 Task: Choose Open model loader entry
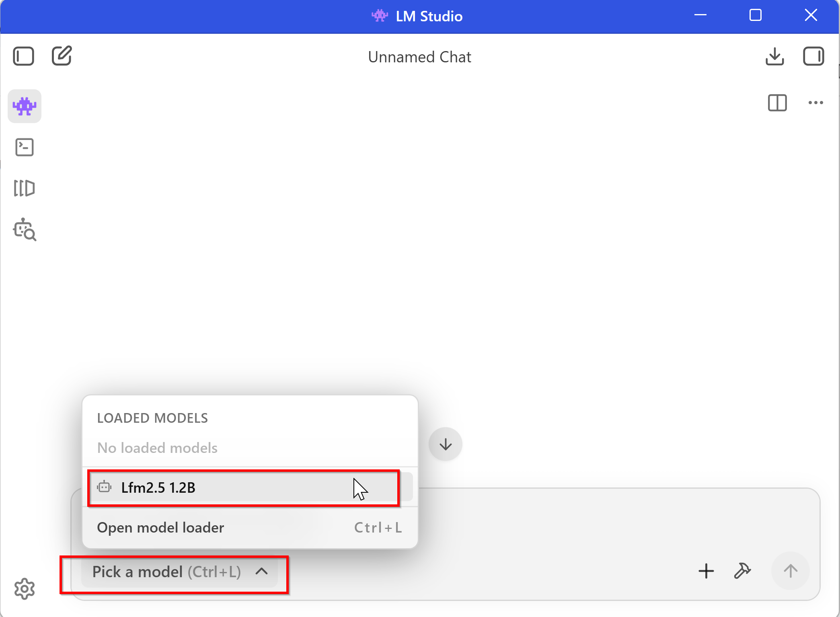coord(161,527)
